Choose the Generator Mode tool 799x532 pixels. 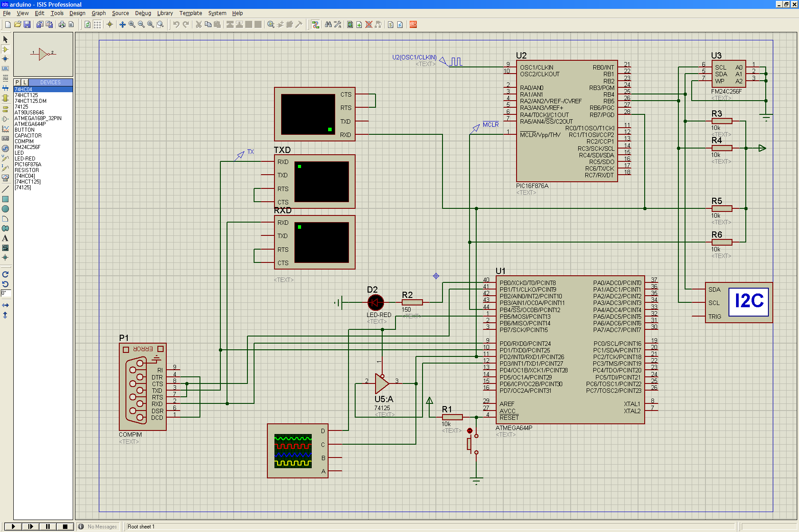pos(5,149)
